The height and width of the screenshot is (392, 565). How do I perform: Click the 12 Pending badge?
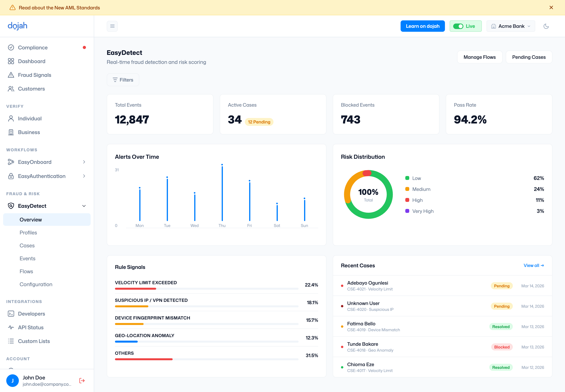259,122
